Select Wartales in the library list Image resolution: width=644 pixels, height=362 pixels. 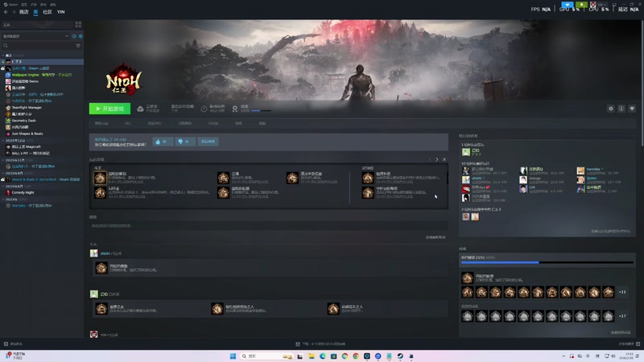coord(42,206)
